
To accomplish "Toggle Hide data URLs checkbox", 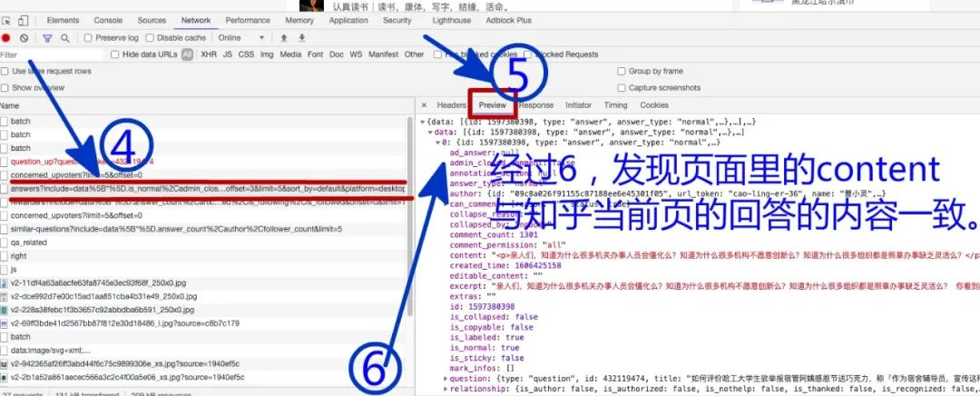I will [x=115, y=54].
